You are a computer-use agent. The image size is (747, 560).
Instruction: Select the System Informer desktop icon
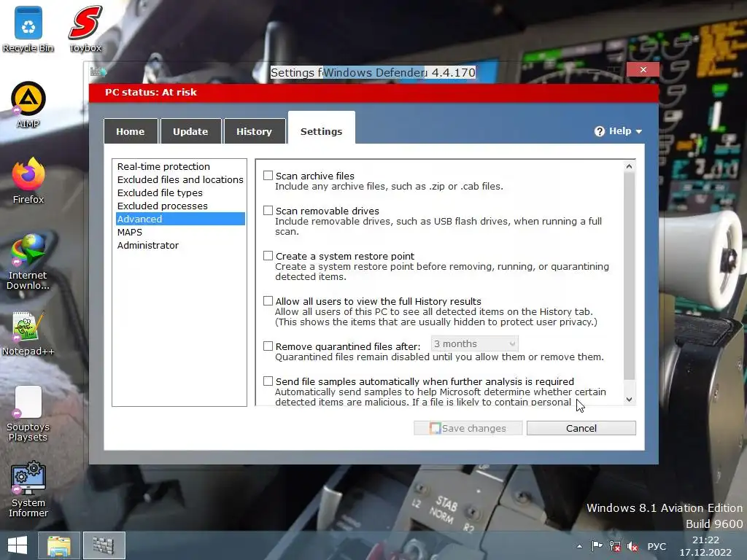pos(28,489)
